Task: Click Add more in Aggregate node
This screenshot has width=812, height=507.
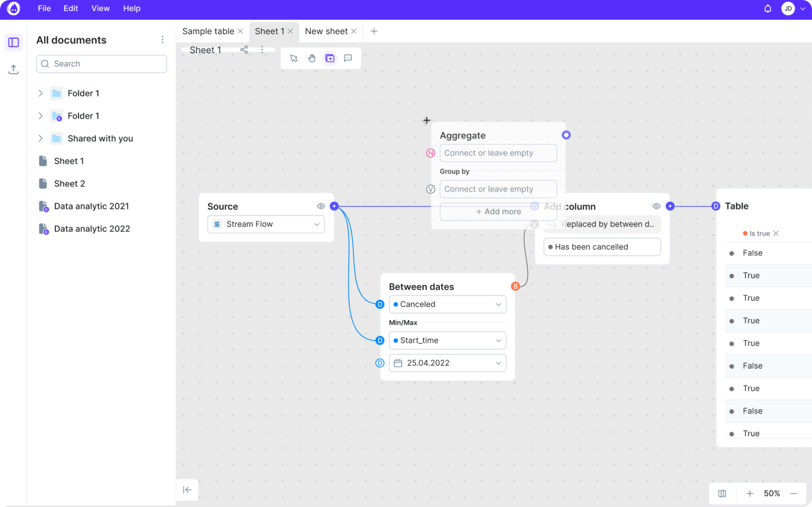Action: tap(498, 212)
